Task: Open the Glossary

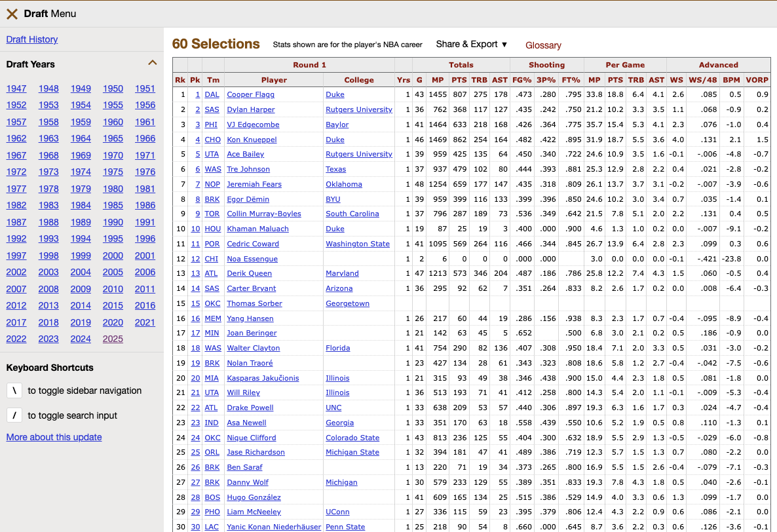Action: point(542,45)
